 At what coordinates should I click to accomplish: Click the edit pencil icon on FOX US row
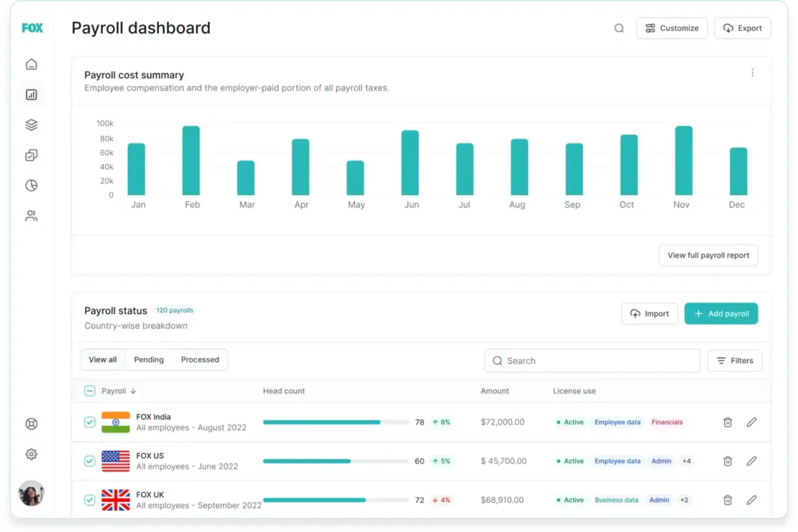[x=752, y=461]
